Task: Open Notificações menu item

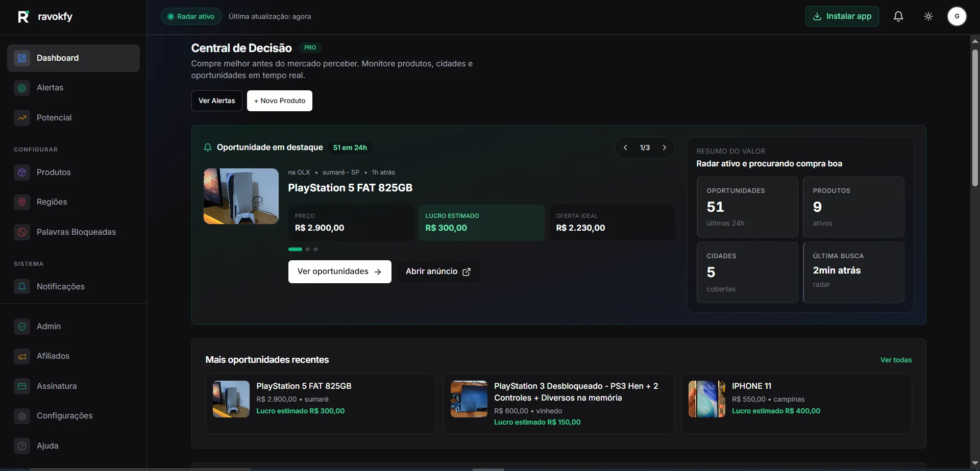Action: point(73,287)
